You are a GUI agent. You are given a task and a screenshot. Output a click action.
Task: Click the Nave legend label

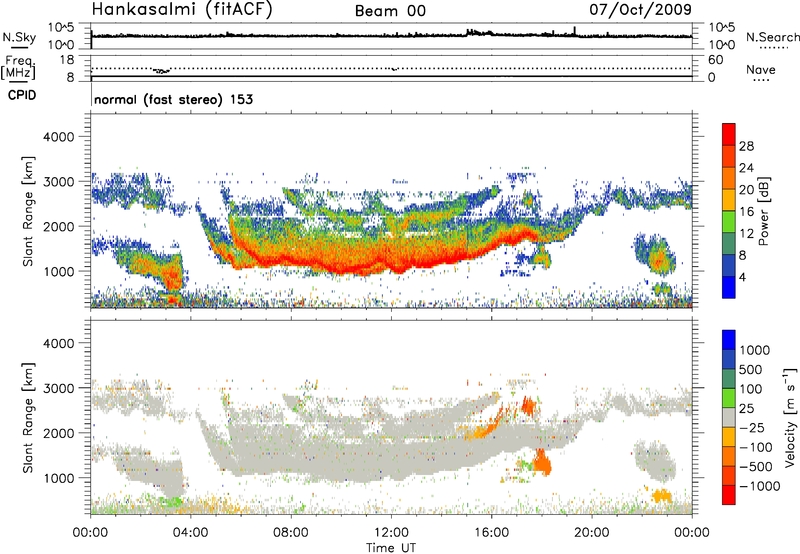[x=761, y=70]
